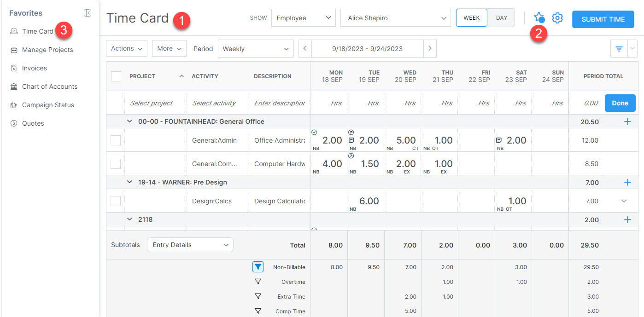
Task: Check the checkbox for the General:Admin row
Action: 116,140
